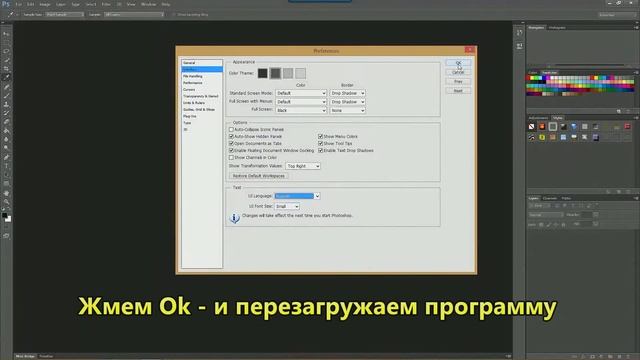Open the Navigator panel options menu icon
The width and height of the screenshot is (640, 360).
(x=636, y=28)
